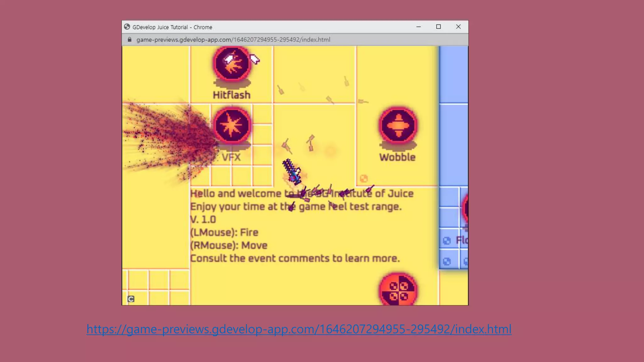The height and width of the screenshot is (362, 644).
Task: Click the Hitflash explosion icon
Action: coord(232,64)
